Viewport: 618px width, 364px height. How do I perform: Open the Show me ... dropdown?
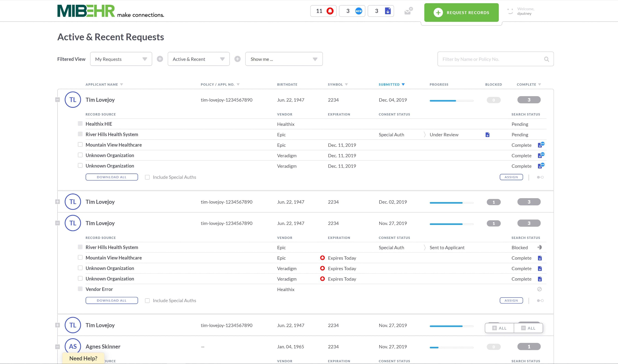click(x=284, y=59)
